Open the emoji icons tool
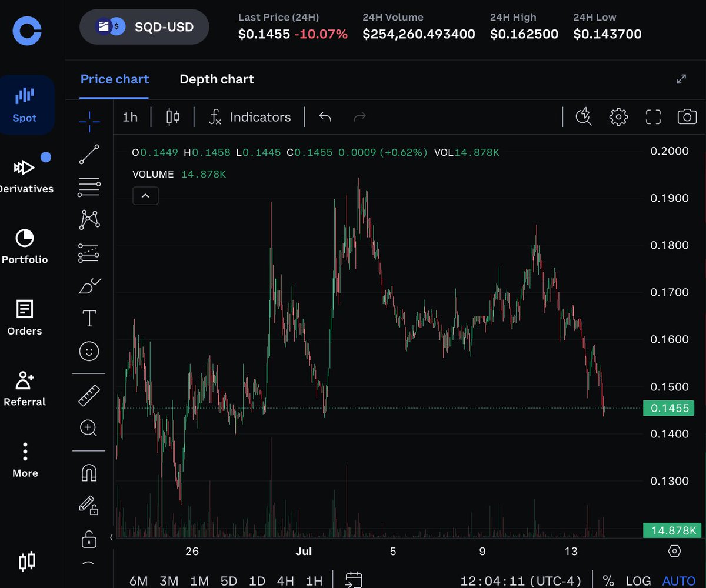 point(89,352)
